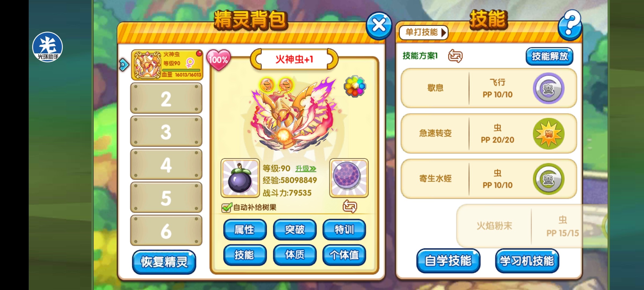The width and height of the screenshot is (644, 290).
Task: Open the 属性 tab
Action: coord(245,230)
